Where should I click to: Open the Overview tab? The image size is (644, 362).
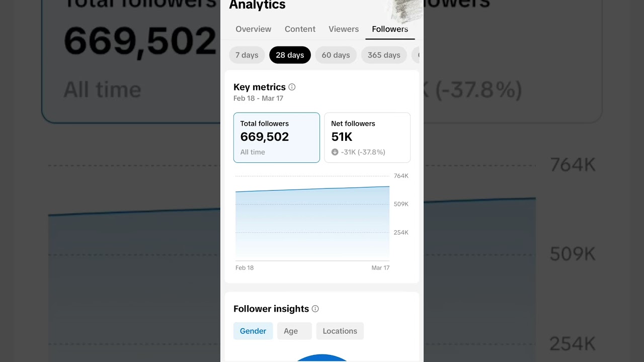tap(253, 29)
